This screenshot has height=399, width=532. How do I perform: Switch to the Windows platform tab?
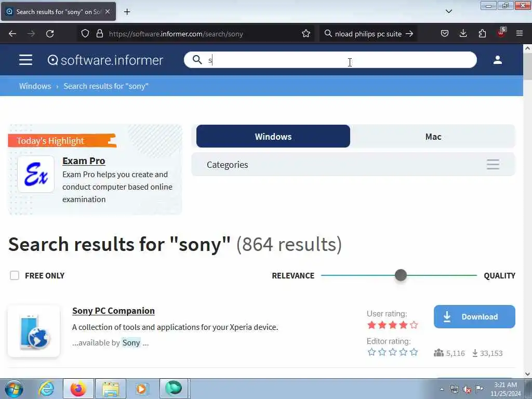(273, 137)
